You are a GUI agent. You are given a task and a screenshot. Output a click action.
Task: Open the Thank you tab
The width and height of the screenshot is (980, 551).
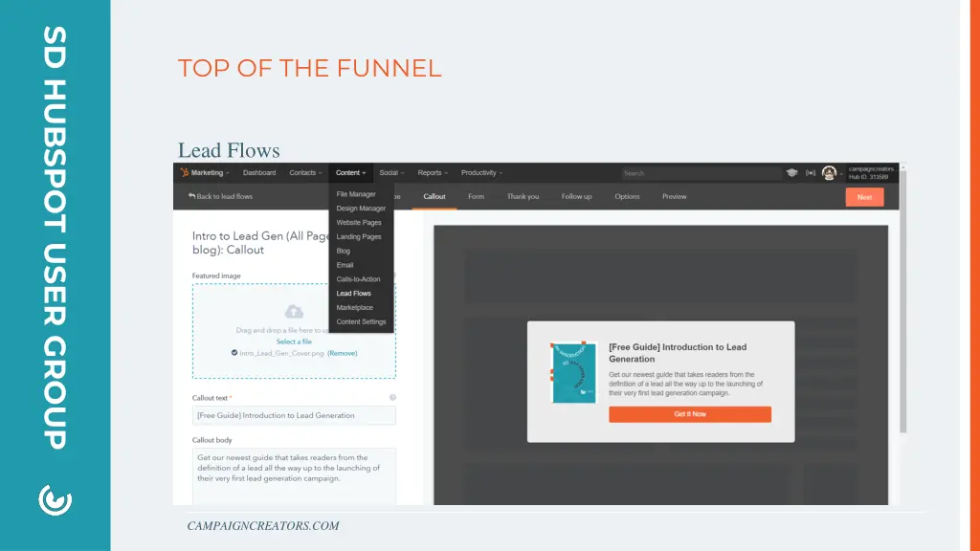tap(523, 197)
